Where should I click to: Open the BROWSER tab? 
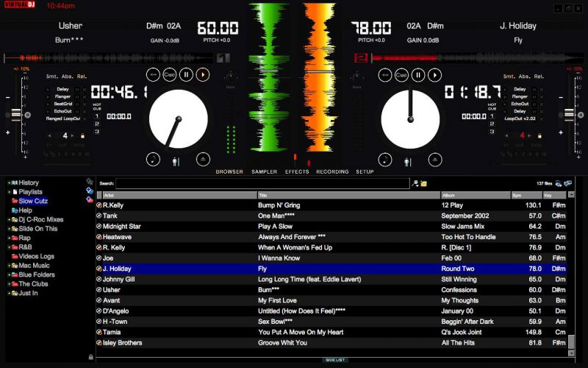(x=229, y=171)
